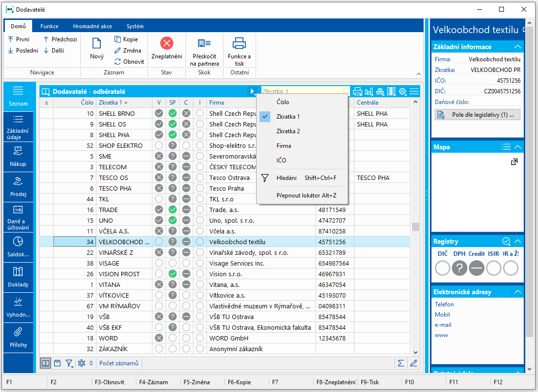The width and height of the screenshot is (538, 392).
Task: Open map in external window icon
Action: pyautogui.click(x=514, y=162)
